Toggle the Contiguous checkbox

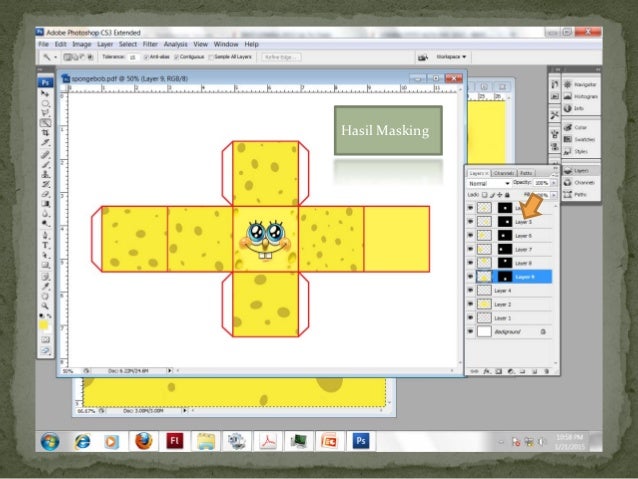click(177, 57)
